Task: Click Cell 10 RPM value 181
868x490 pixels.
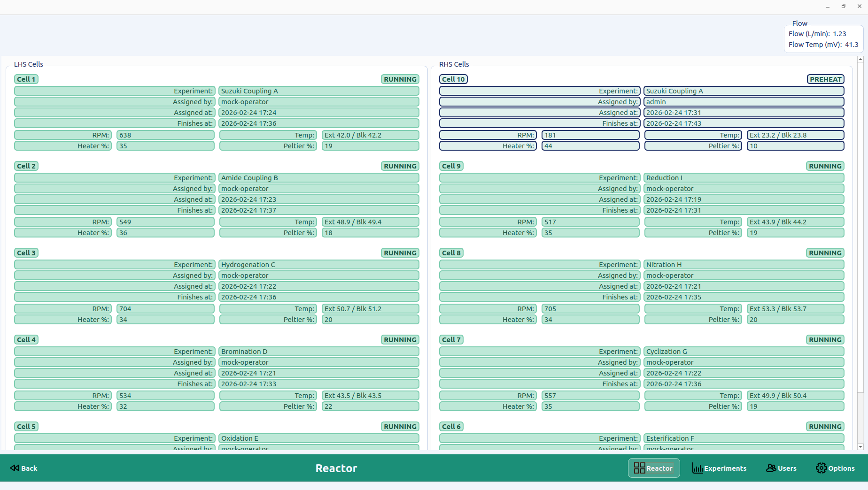Action: tap(590, 135)
